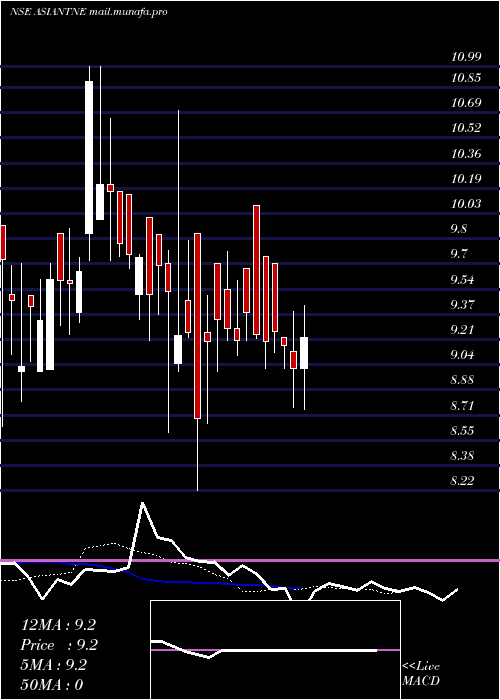500x700 pixels.
Task: Select the last white candlestick on the right
Action: (x=304, y=353)
